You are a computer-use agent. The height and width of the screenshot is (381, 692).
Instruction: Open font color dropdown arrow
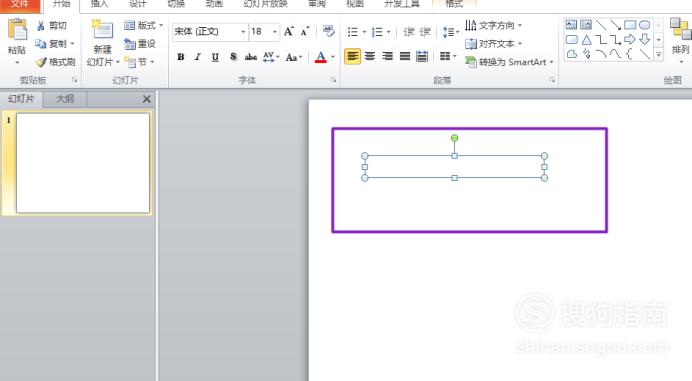tap(333, 57)
